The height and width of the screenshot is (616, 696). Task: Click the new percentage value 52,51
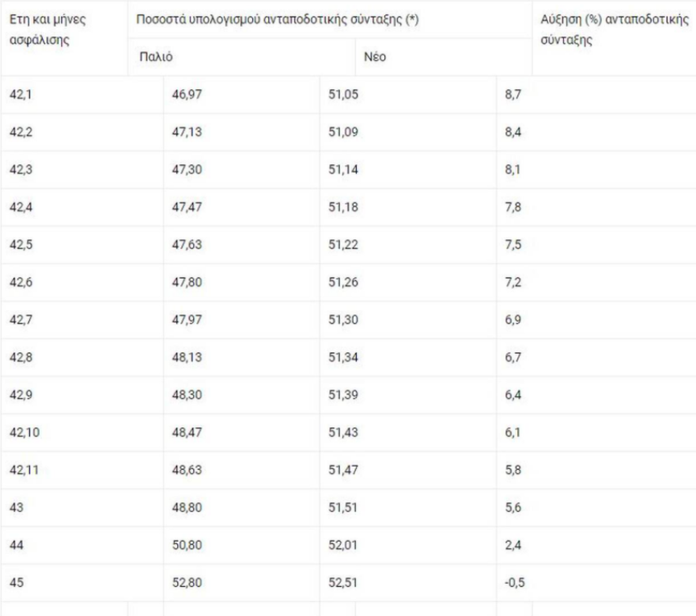click(x=343, y=582)
